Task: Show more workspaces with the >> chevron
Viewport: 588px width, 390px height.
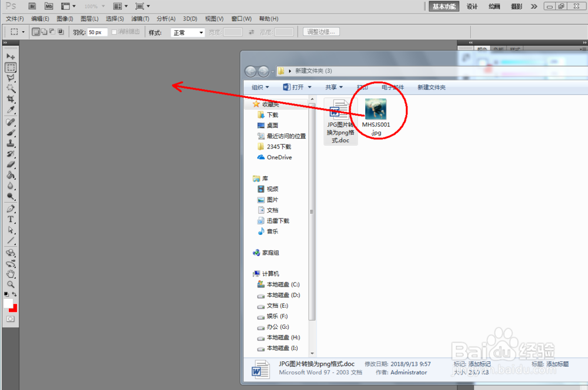Action: 534,6
